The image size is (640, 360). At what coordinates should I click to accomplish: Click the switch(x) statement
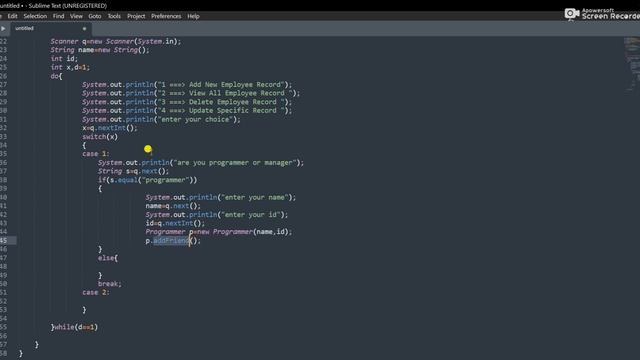pyautogui.click(x=100, y=137)
